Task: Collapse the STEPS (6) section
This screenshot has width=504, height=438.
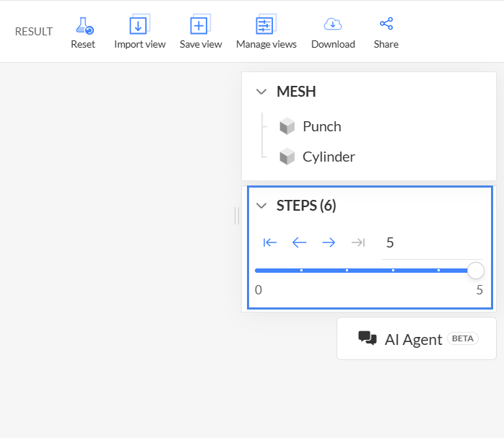Action: click(261, 206)
